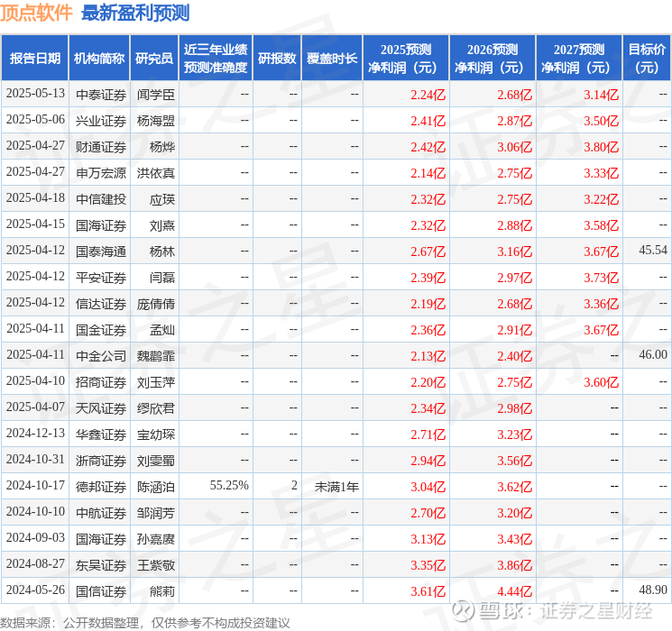Image resolution: width=672 pixels, height=631 pixels.
Task: Select the 财通证券 cell
Action: point(101,147)
